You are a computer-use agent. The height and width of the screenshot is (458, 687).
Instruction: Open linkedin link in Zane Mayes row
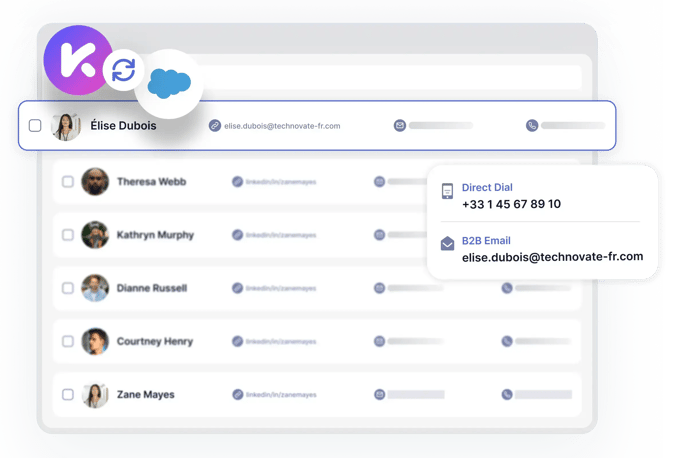(x=281, y=395)
